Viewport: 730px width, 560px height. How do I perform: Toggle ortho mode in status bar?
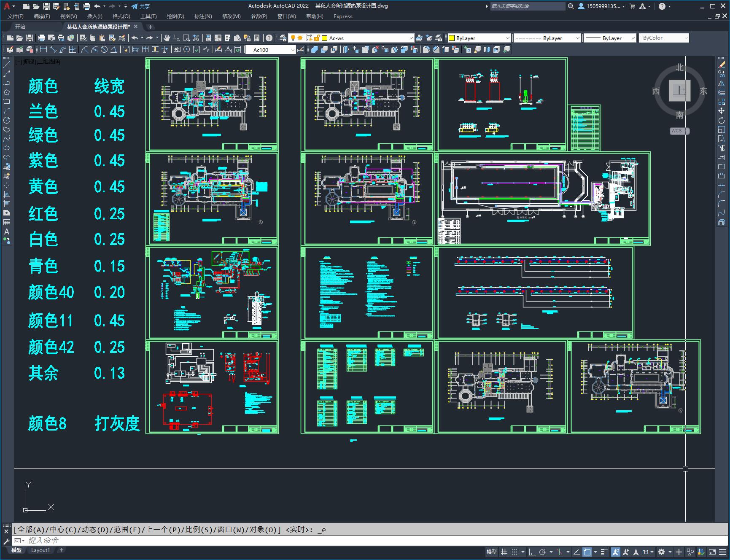(532, 552)
